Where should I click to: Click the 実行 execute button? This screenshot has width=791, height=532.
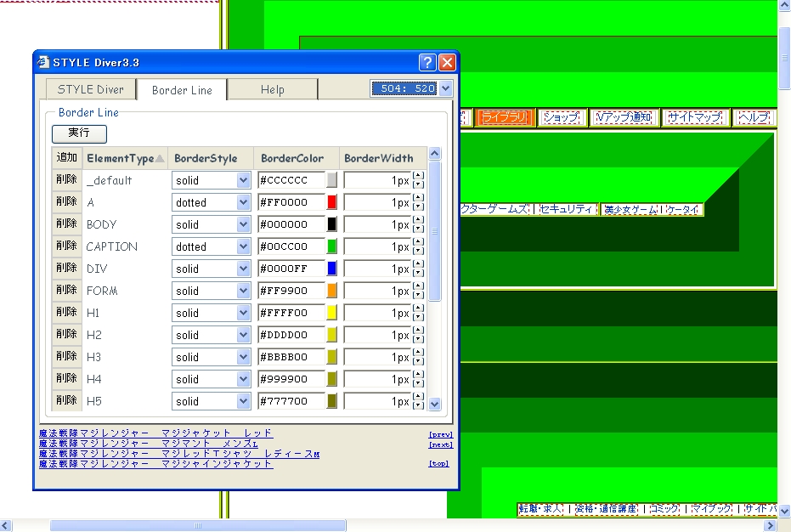point(79,133)
